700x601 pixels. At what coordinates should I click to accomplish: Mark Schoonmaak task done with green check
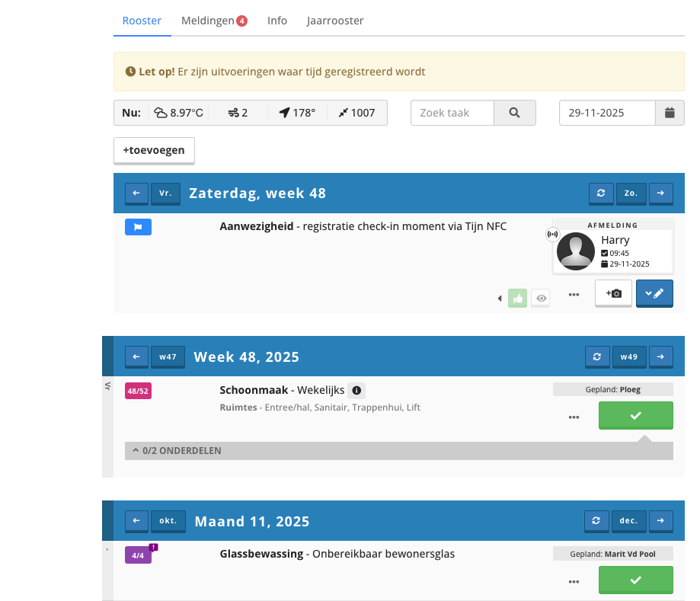click(x=635, y=416)
